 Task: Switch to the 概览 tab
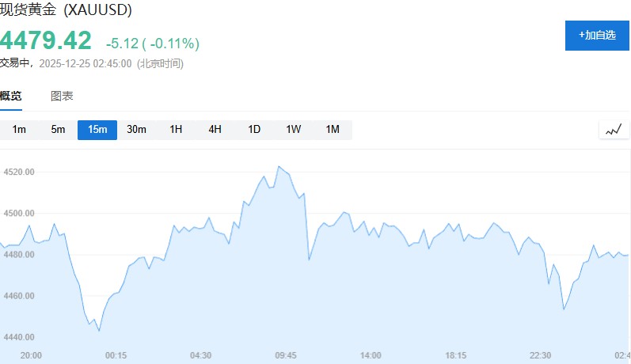tap(11, 97)
